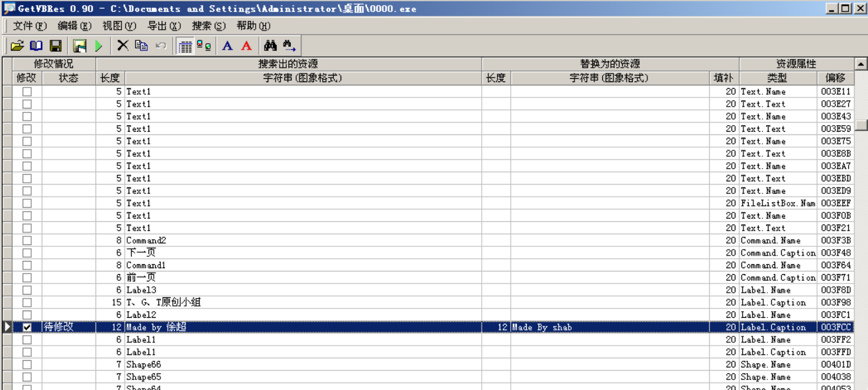Tick the checkbox in the Label3 row

(27, 290)
